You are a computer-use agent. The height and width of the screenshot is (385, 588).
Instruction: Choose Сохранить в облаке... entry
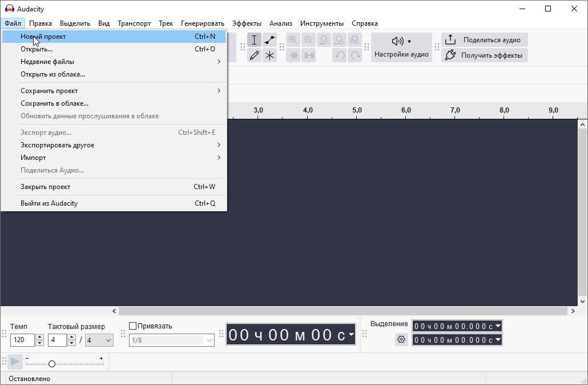pos(114,103)
